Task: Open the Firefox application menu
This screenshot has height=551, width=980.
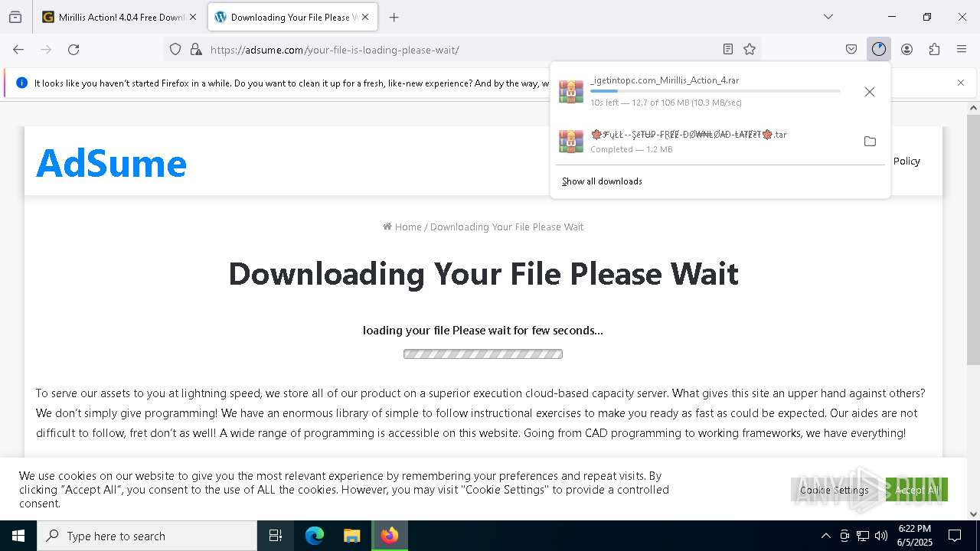Action: pos(962,50)
